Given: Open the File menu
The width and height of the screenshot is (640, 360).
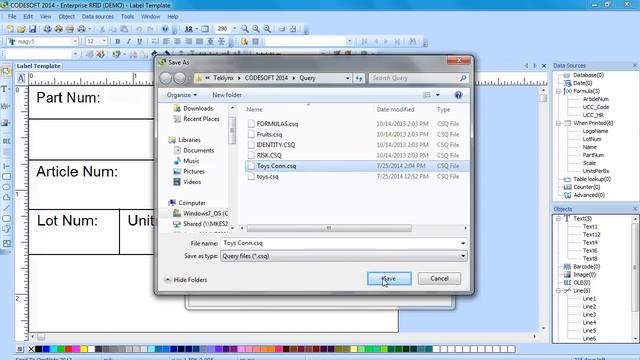Looking at the screenshot, I should [x=12, y=17].
